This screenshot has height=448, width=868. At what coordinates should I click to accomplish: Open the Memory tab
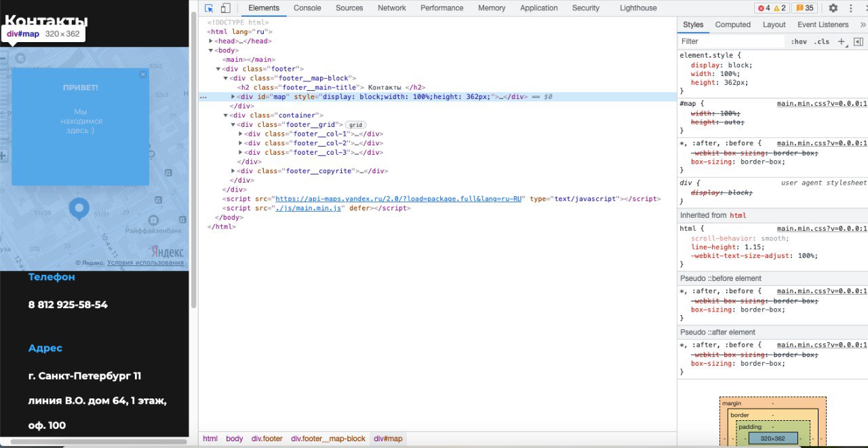[x=492, y=8]
